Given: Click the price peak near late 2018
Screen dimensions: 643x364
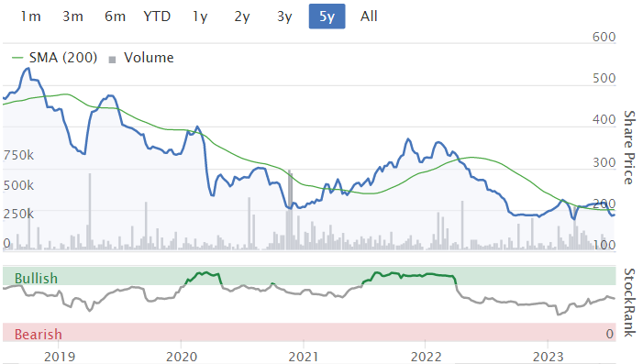Looking at the screenshot, I should pyautogui.click(x=28, y=69).
